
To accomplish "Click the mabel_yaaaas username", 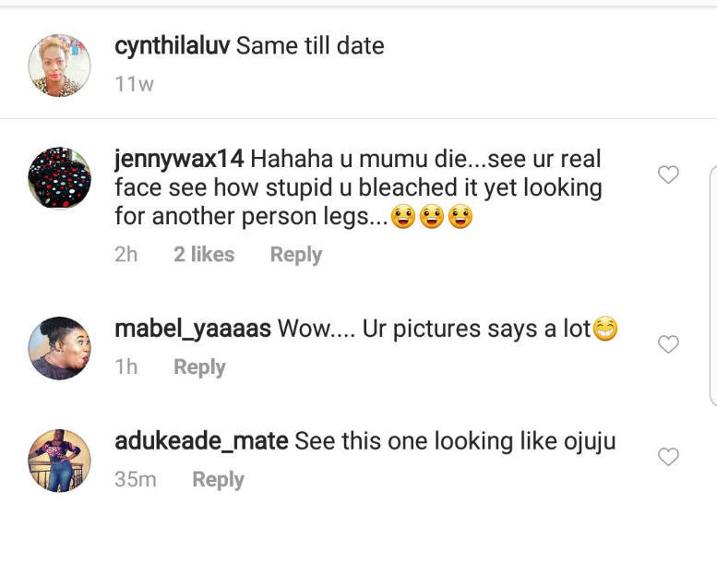I will click(x=192, y=329).
